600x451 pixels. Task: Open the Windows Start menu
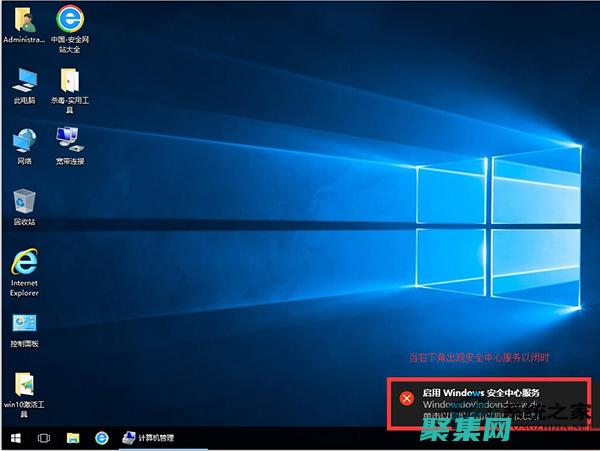pos(15,438)
